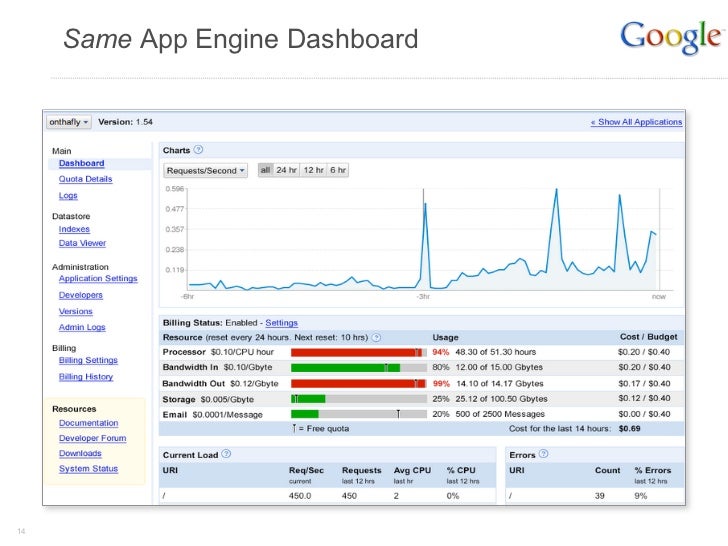Open the Data Viewer under Datastore
The width and height of the screenshot is (728, 546).
(82, 243)
